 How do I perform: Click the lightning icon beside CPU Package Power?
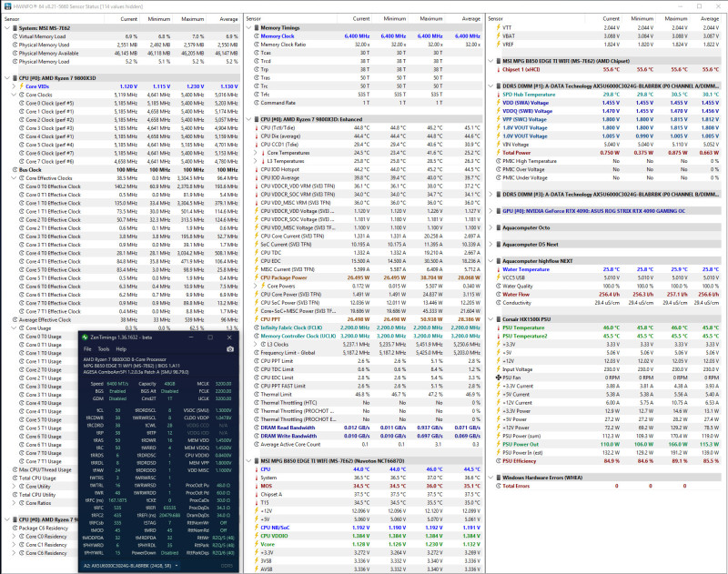257,277
